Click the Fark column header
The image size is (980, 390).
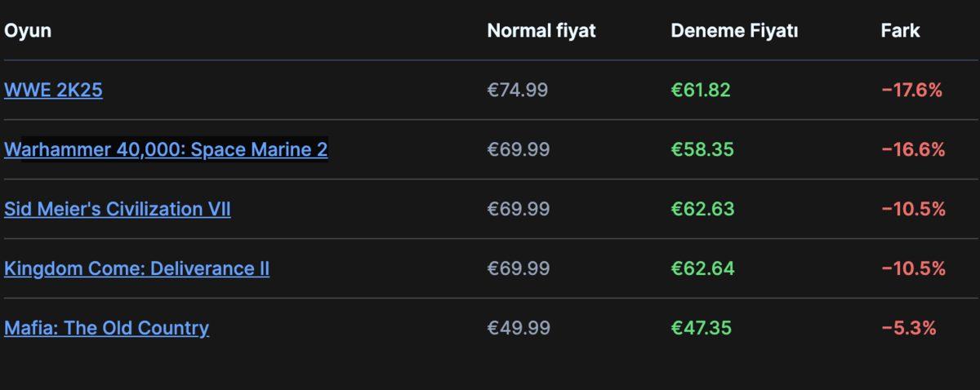pyautogui.click(x=900, y=31)
